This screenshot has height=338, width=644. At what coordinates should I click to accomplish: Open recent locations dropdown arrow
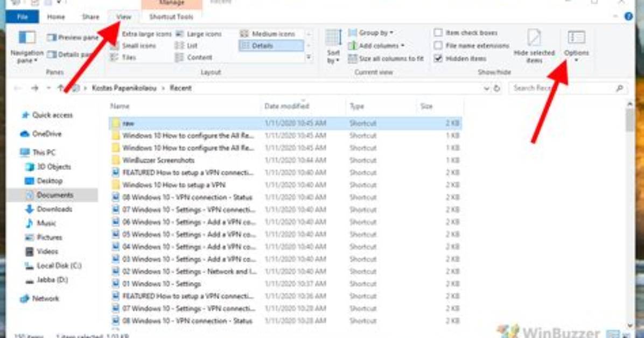pyautogui.click(x=48, y=88)
